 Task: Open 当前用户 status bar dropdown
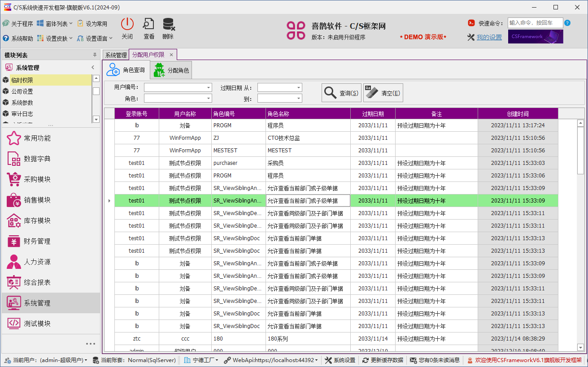[x=46, y=360]
